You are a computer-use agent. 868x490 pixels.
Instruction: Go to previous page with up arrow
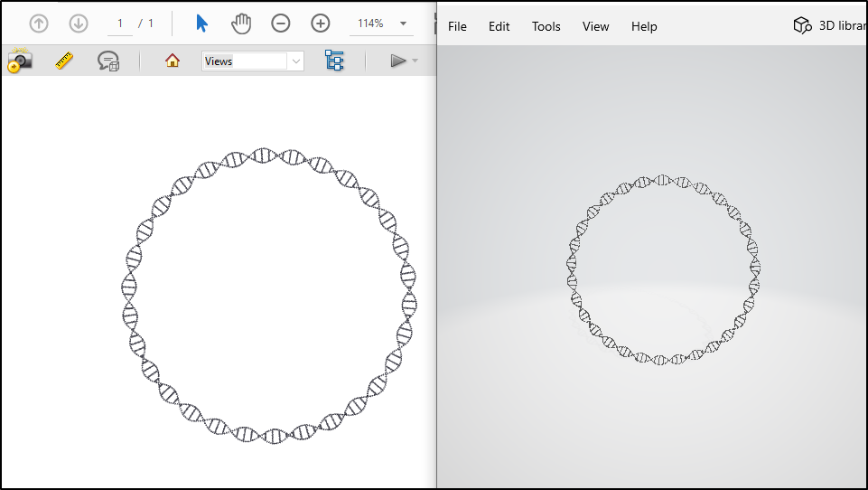pyautogui.click(x=39, y=24)
